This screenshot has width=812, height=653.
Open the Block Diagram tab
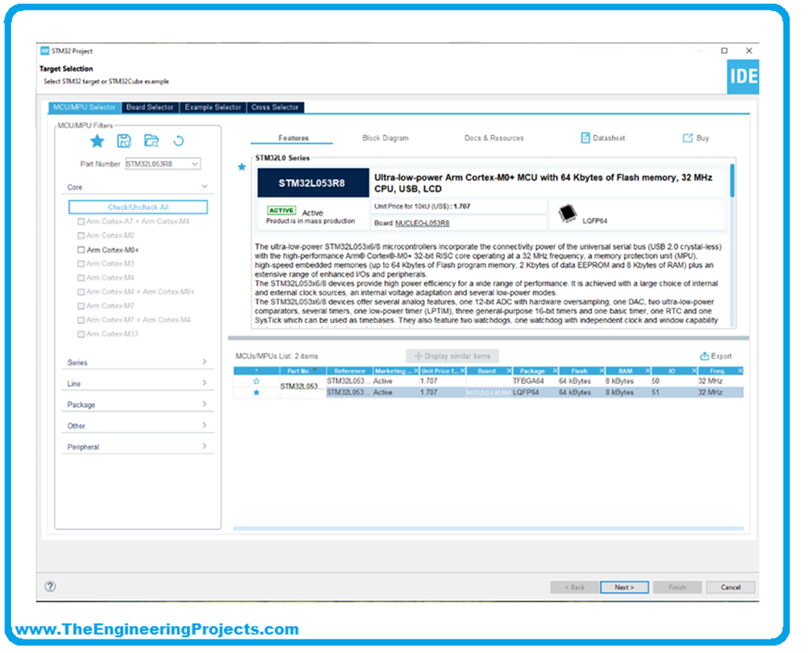385,138
